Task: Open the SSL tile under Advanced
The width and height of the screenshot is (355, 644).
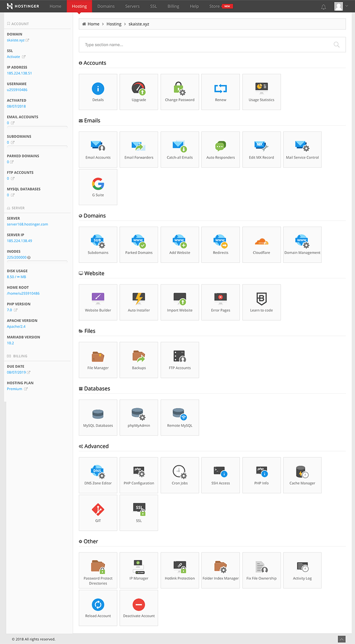Action: pos(139,513)
